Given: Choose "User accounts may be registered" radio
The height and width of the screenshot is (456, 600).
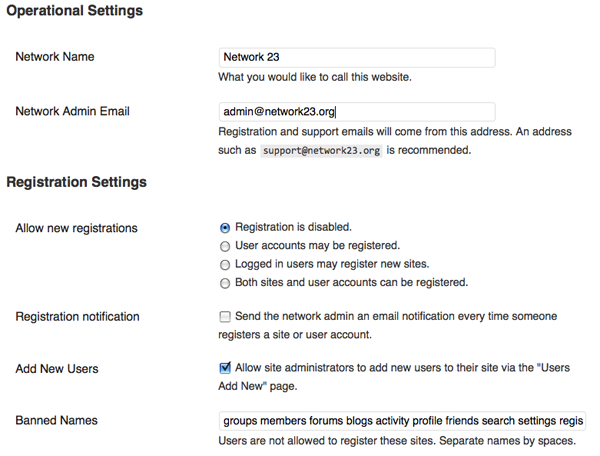Looking at the screenshot, I should [x=225, y=246].
